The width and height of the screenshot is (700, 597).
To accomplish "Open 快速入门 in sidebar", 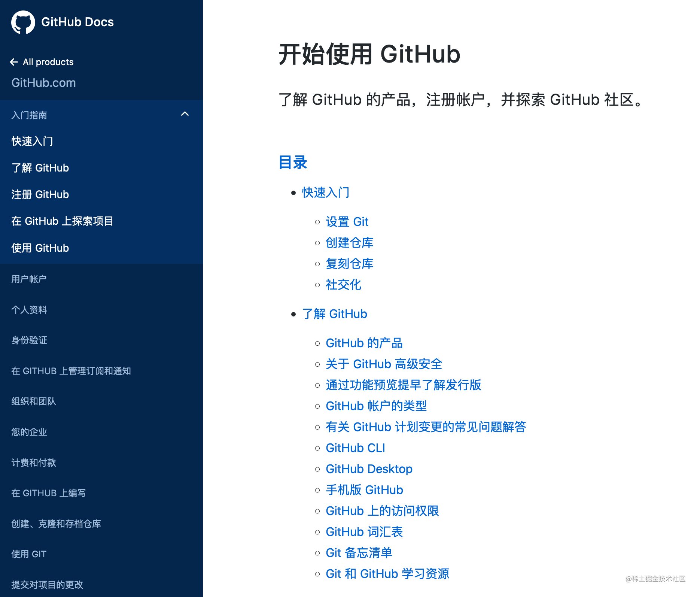I will [32, 141].
